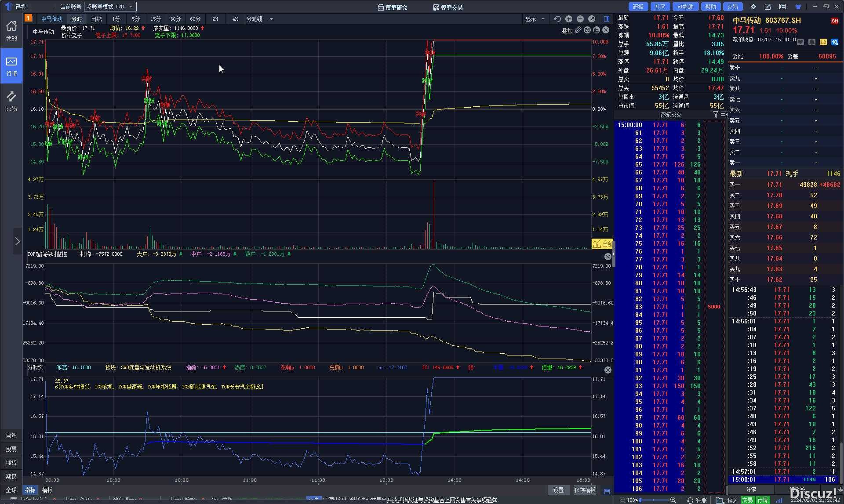The height and width of the screenshot is (504, 844).
Task: Close the 分时突 indicator panel
Action: pyautogui.click(x=608, y=370)
